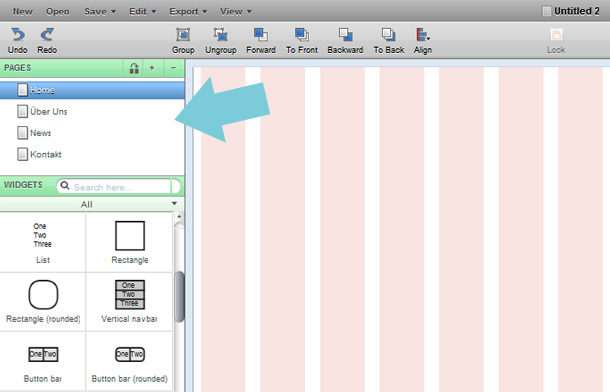The height and width of the screenshot is (392, 610).
Task: Remove page with the minus button
Action: [x=174, y=68]
